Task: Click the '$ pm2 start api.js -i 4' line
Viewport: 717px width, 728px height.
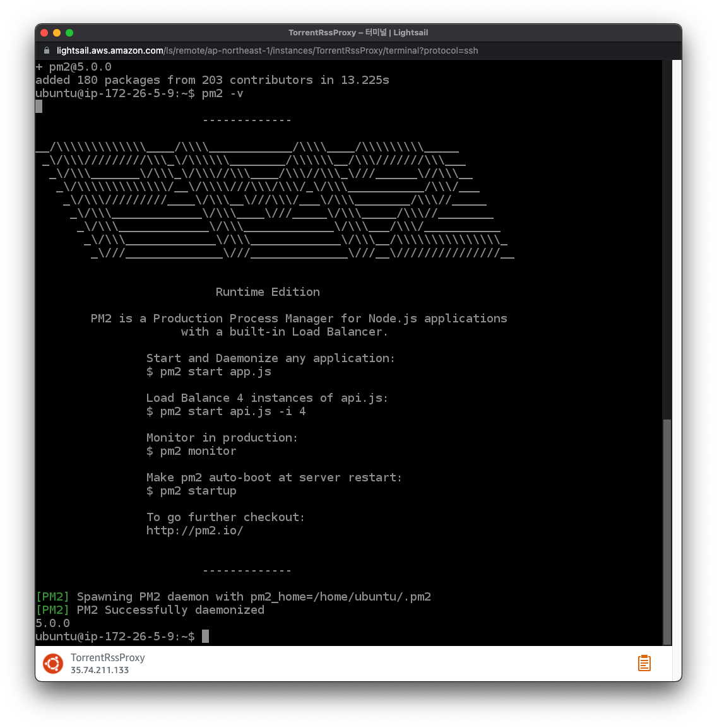Action: pyautogui.click(x=226, y=411)
